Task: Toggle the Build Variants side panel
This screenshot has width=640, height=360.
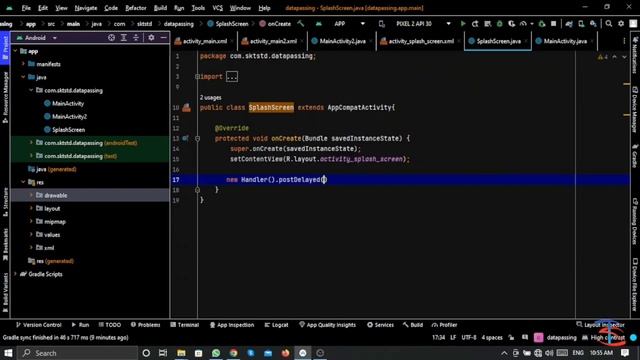Action: 5,292
